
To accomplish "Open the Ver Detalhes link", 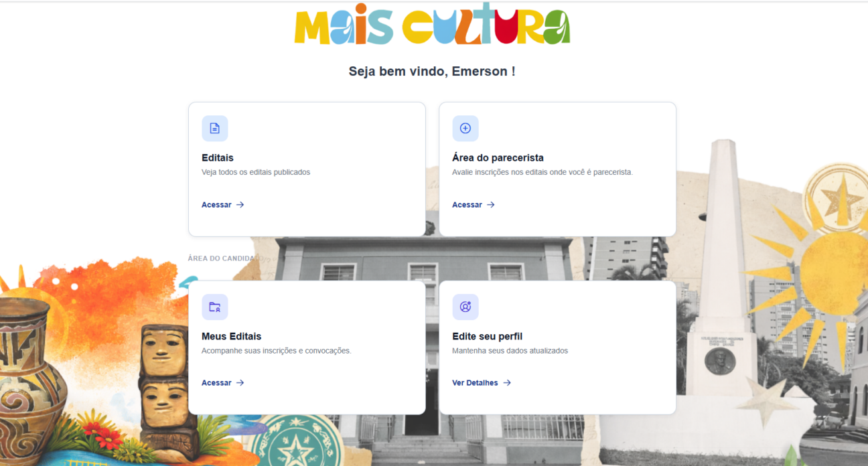I will tap(482, 383).
